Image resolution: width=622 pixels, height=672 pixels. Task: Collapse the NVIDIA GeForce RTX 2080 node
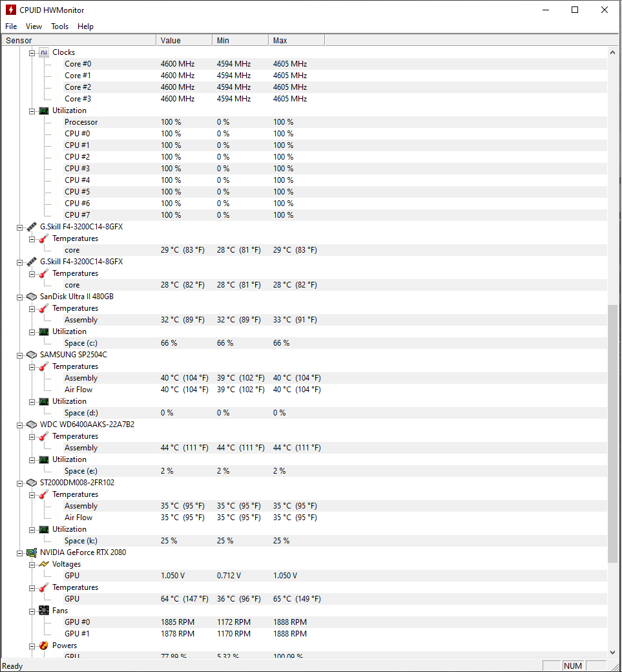click(20, 553)
